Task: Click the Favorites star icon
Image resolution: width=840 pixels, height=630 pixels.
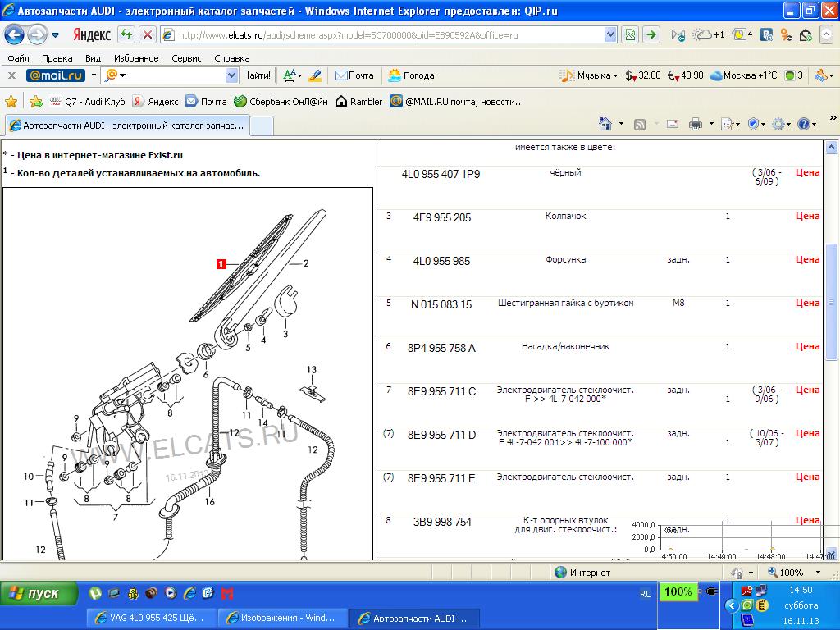Action: coord(11,101)
